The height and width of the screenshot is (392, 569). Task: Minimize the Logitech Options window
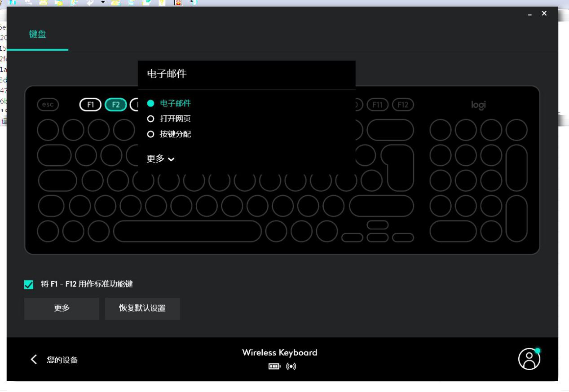coord(531,14)
